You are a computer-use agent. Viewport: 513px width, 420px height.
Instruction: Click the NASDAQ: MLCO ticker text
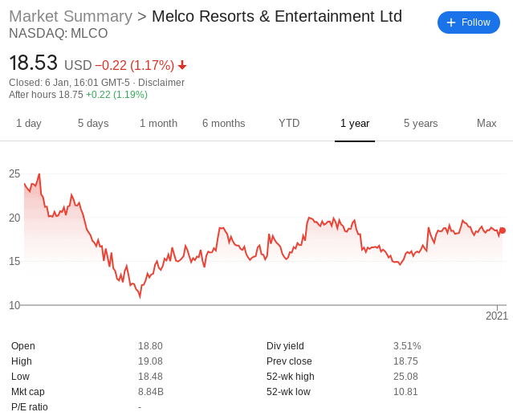click(x=59, y=34)
